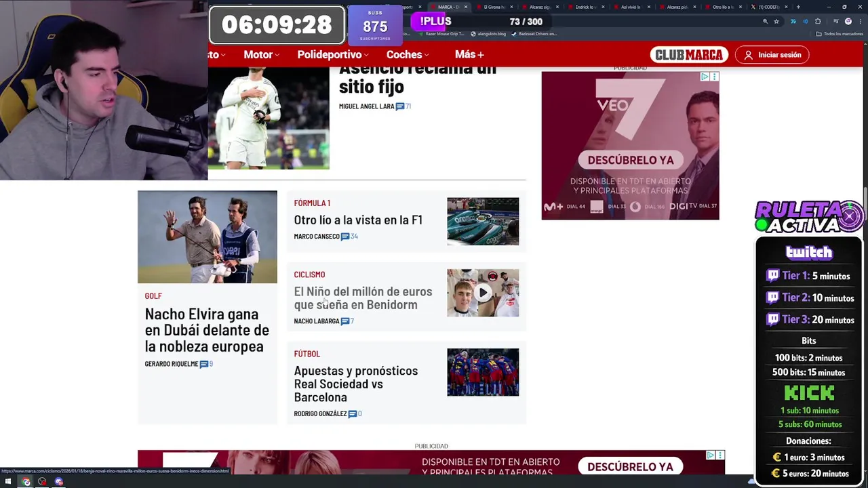Viewport: 868px width, 488px height.
Task: Click the golf players photo thumbnail
Action: [208, 237]
